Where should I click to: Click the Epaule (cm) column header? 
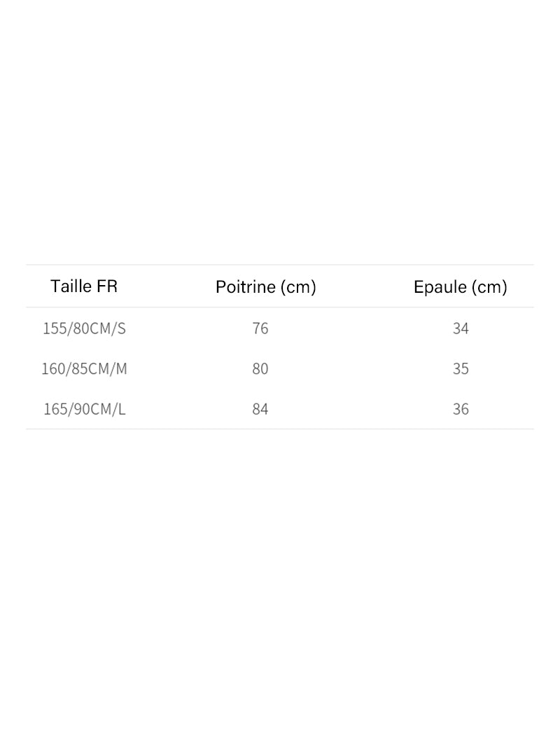(460, 287)
